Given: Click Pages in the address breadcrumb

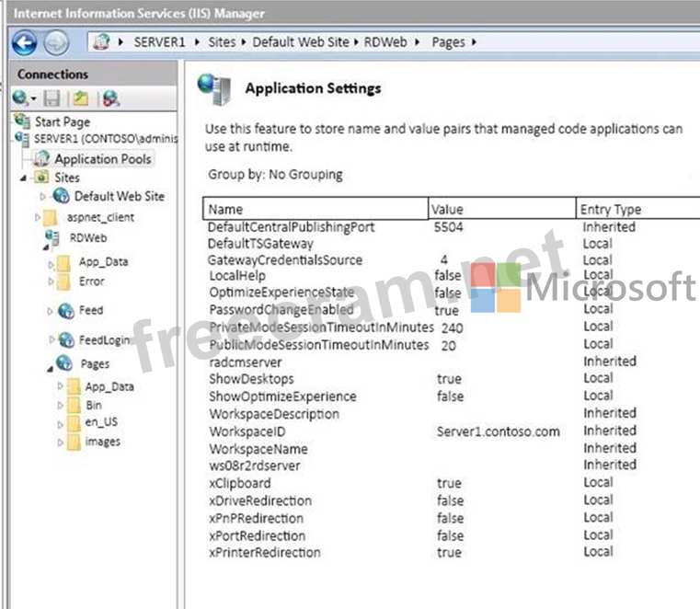Looking at the screenshot, I should click(x=448, y=42).
